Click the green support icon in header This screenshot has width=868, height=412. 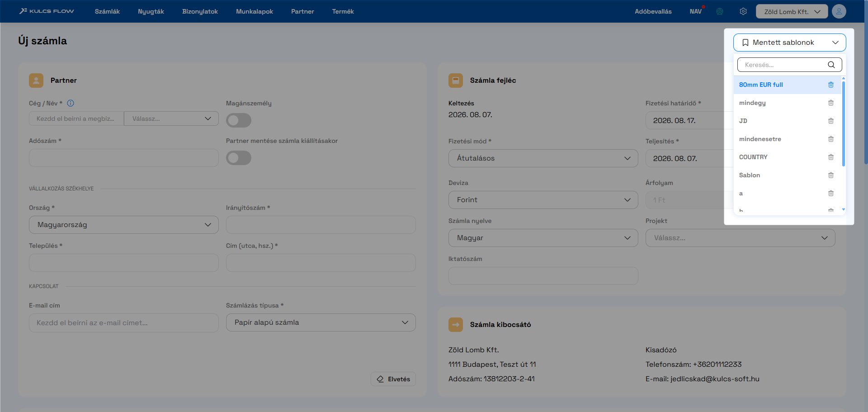(720, 11)
